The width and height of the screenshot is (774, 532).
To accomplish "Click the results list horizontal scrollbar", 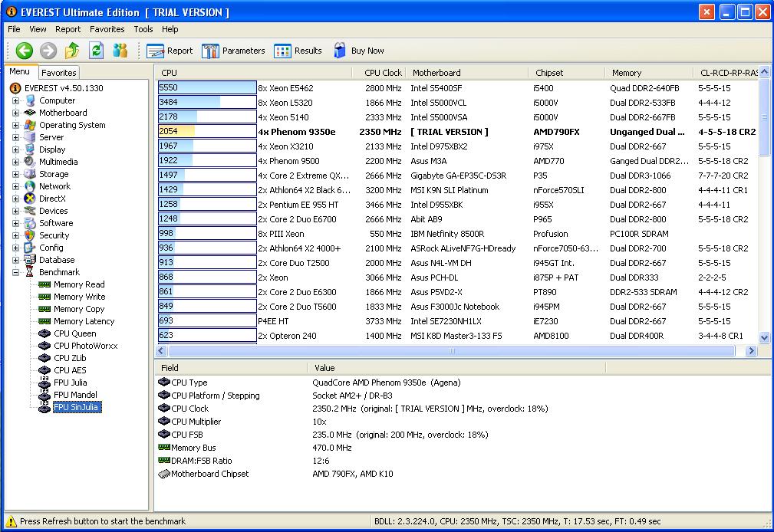I will (x=451, y=350).
